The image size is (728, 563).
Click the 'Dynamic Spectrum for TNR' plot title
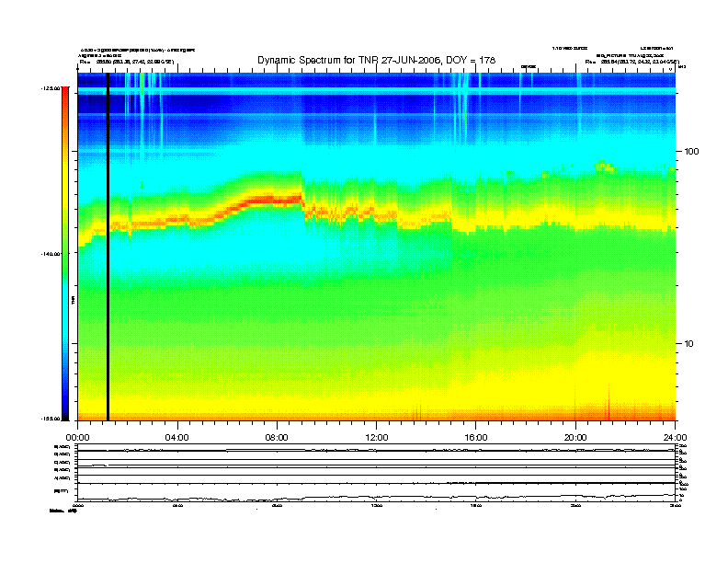tap(376, 61)
